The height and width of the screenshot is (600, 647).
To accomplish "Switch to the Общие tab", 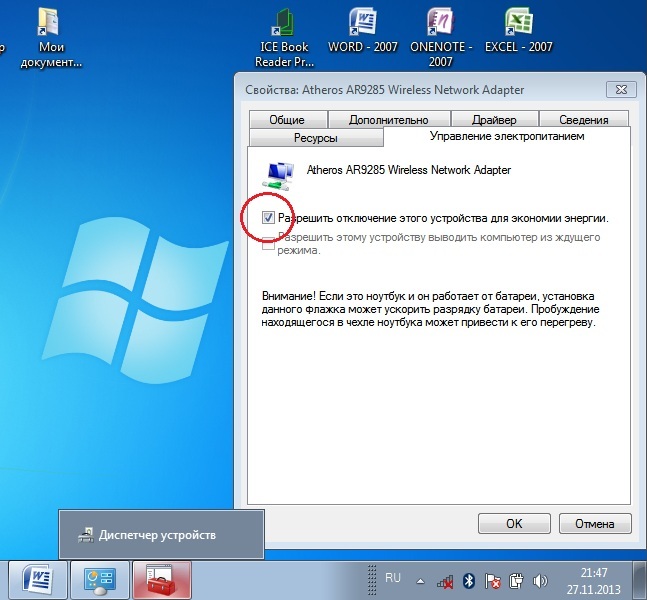I will [286, 120].
